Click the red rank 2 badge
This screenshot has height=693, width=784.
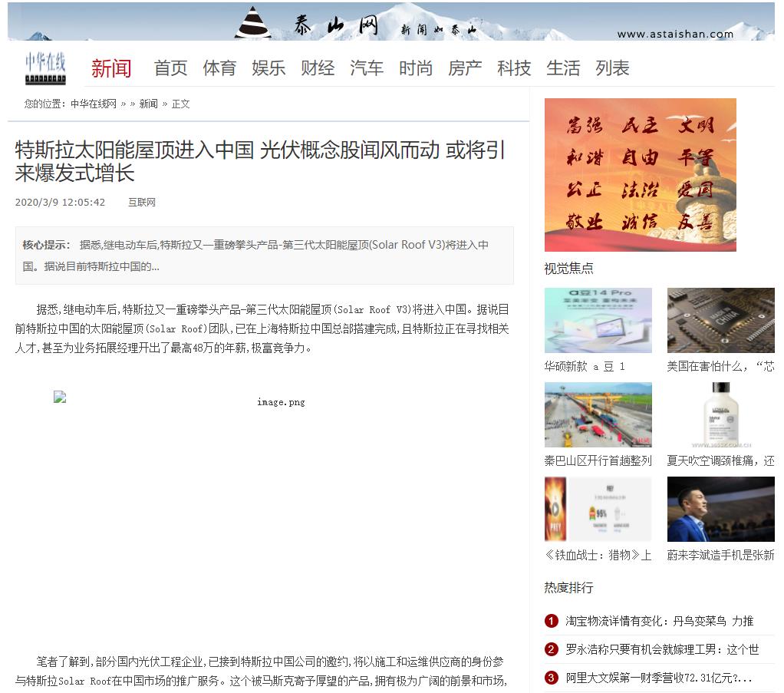coord(551,649)
